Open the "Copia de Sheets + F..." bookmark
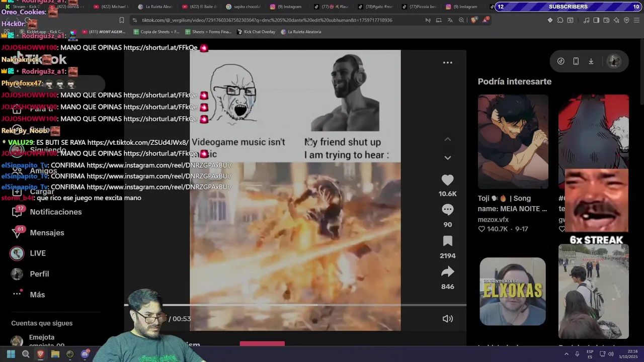644x362 pixels. (156, 32)
